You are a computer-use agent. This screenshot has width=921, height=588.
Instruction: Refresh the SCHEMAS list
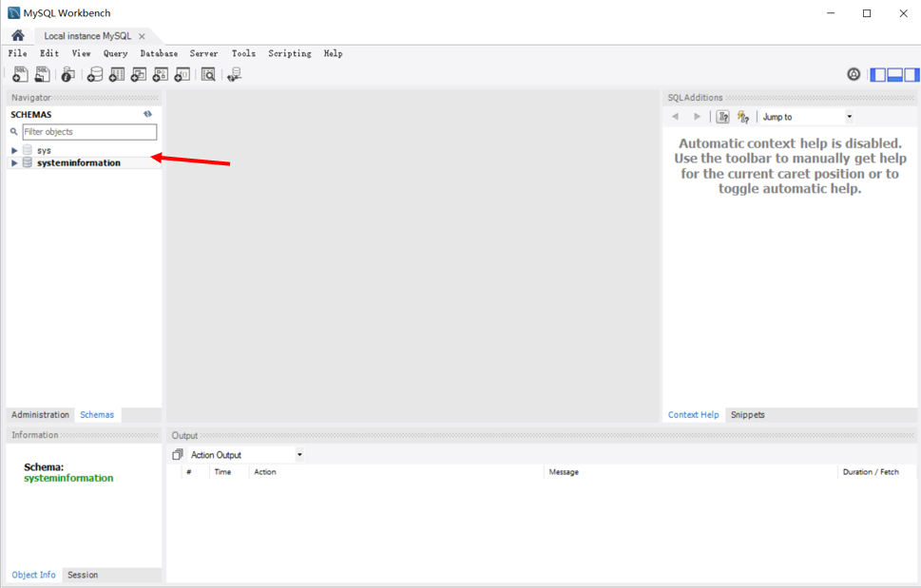pyautogui.click(x=147, y=114)
